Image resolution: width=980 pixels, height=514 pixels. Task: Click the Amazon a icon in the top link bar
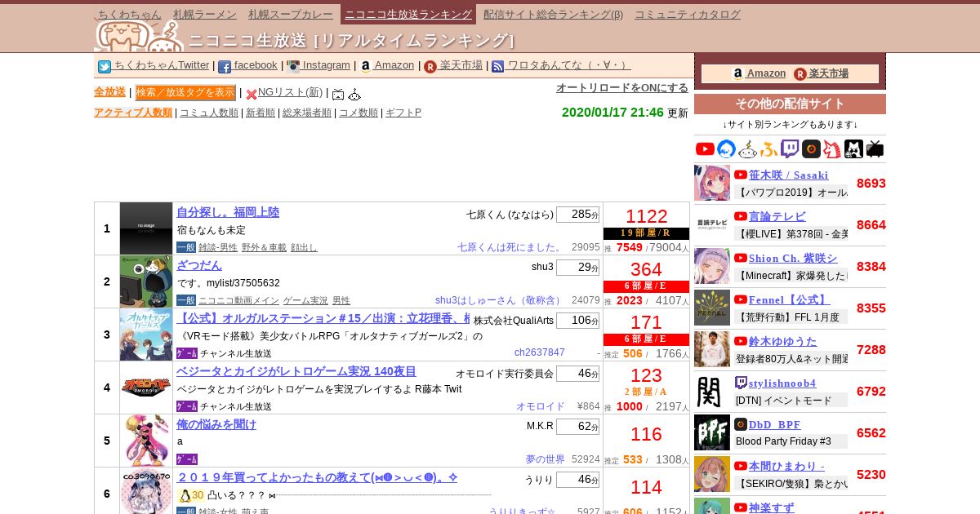point(365,67)
